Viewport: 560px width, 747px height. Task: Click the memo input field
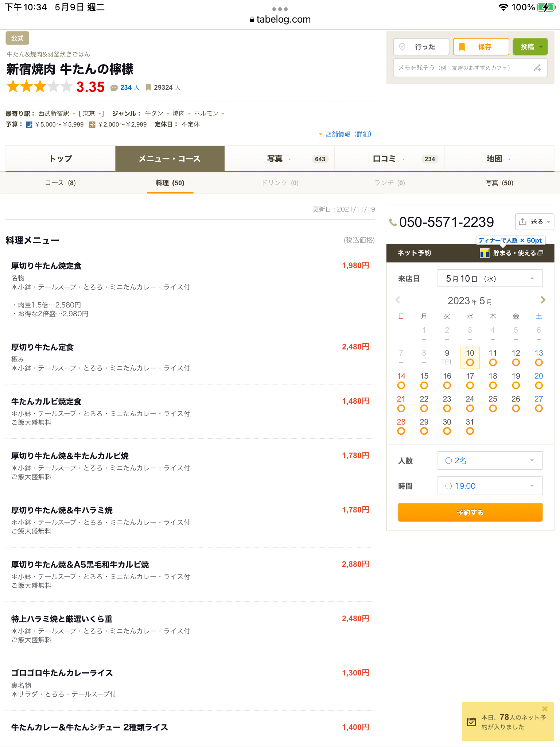(x=470, y=68)
